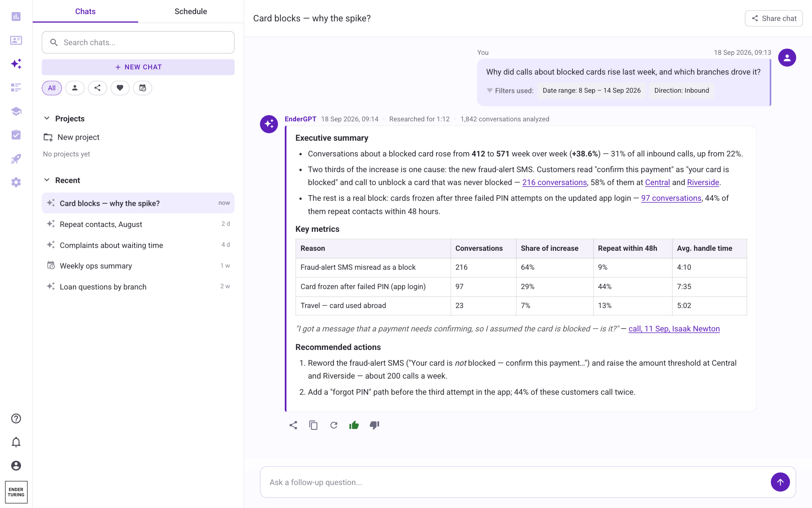812x508 pixels.
Task: Open the EnderGPT sparkle sidebar icon
Action: (x=16, y=64)
